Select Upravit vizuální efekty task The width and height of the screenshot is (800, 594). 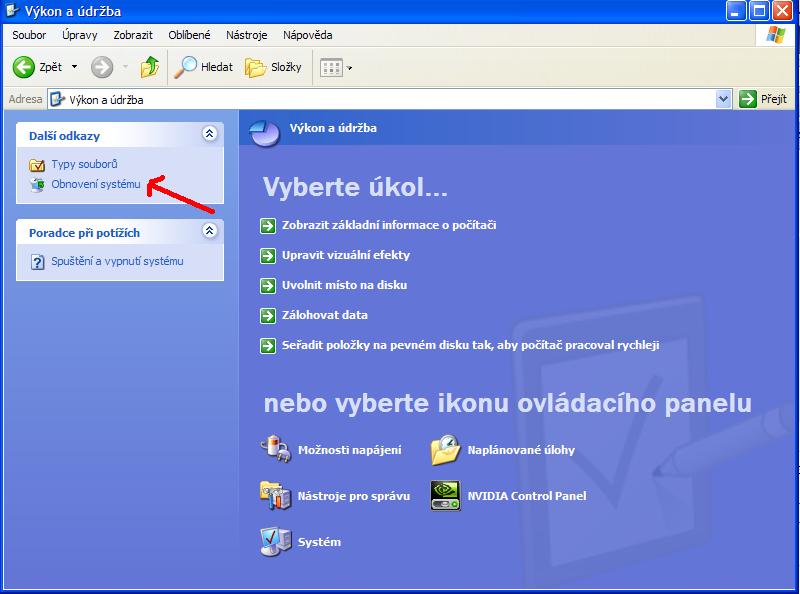[346, 255]
